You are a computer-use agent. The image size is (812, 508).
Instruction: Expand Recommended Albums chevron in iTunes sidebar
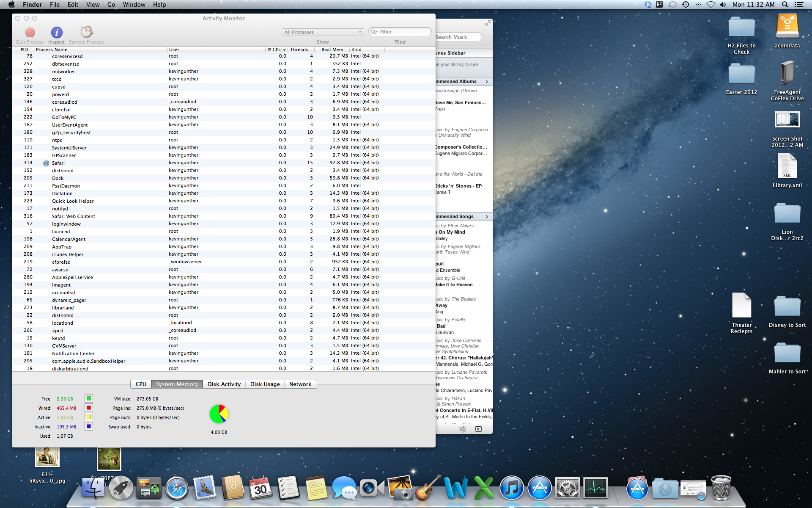click(487, 82)
